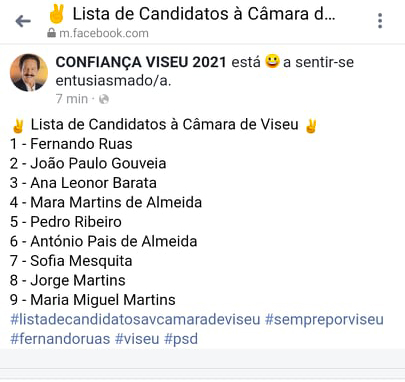
Task: Open the #fernandoruas hashtag
Action: [x=60, y=339]
